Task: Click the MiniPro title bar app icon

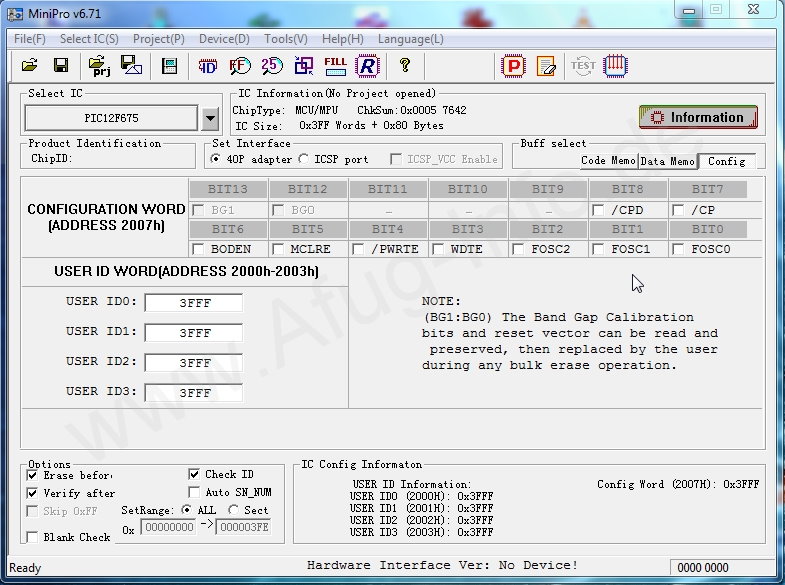Action: (x=15, y=14)
